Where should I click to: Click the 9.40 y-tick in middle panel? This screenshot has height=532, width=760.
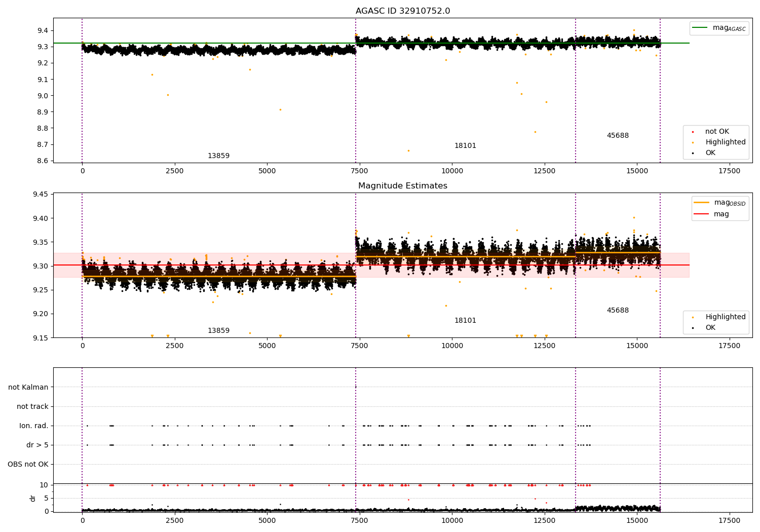click(x=41, y=218)
